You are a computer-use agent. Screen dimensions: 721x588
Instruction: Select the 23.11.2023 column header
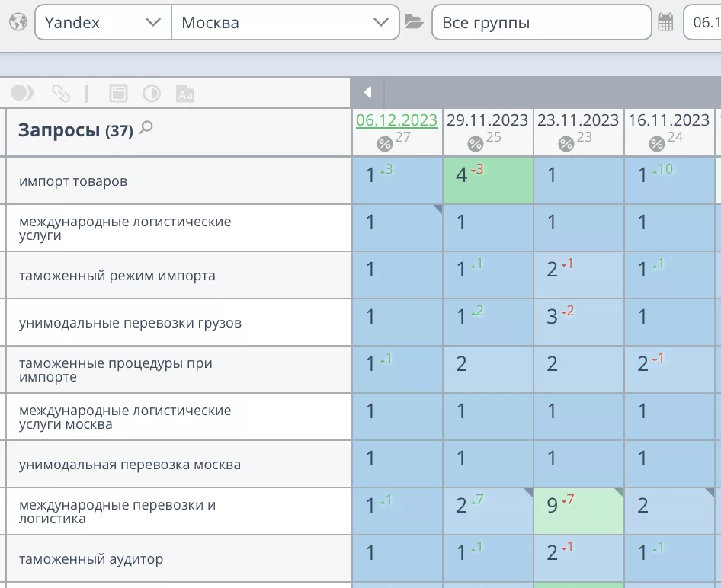578,120
